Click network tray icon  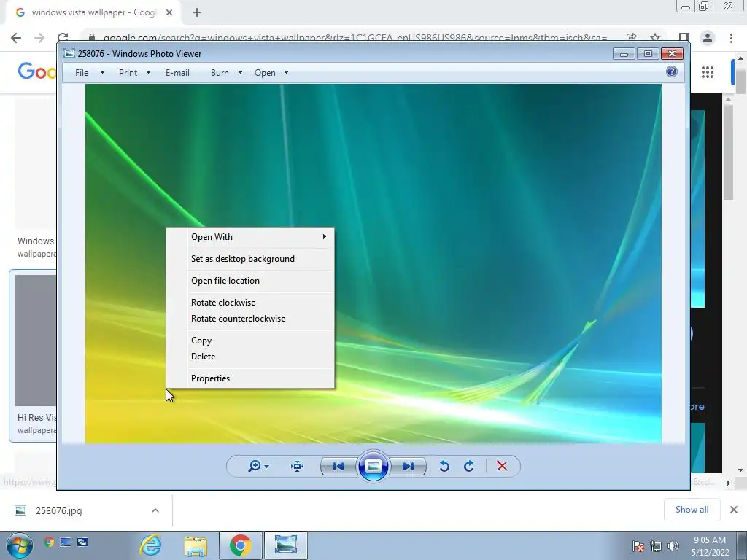click(x=656, y=546)
